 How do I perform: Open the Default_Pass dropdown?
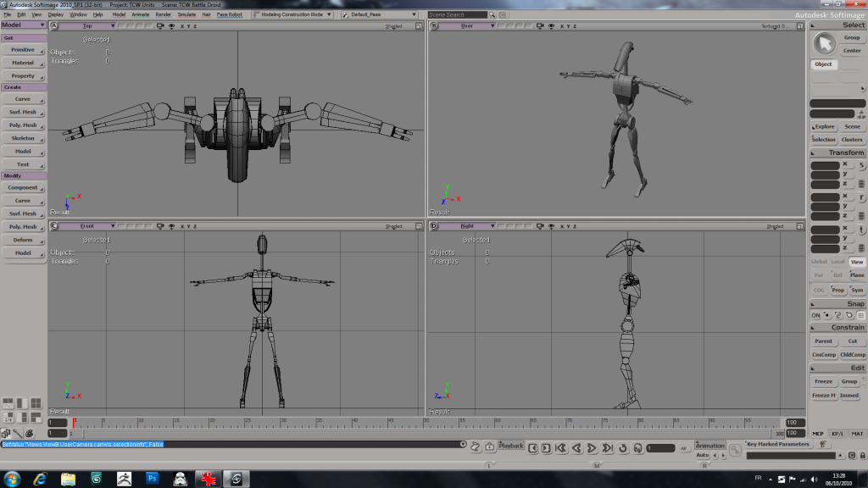[379, 15]
